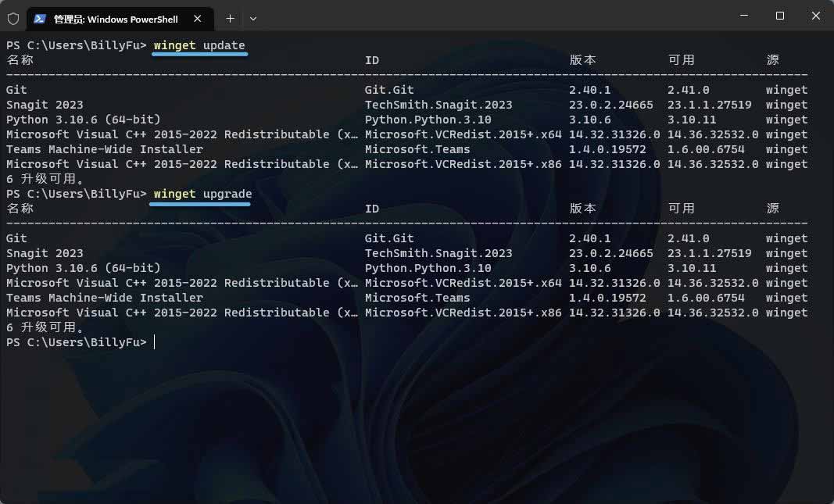Screen dimensions: 834x504
Task: Click "Microsoft.VCRedist.2015+.x64" in winget update output
Action: click(464, 134)
